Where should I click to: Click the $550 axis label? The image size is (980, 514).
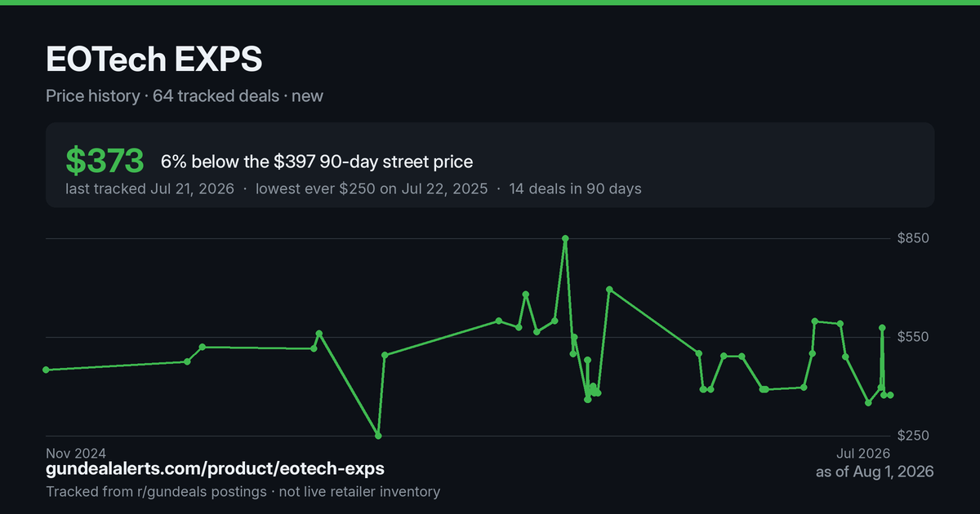point(913,337)
